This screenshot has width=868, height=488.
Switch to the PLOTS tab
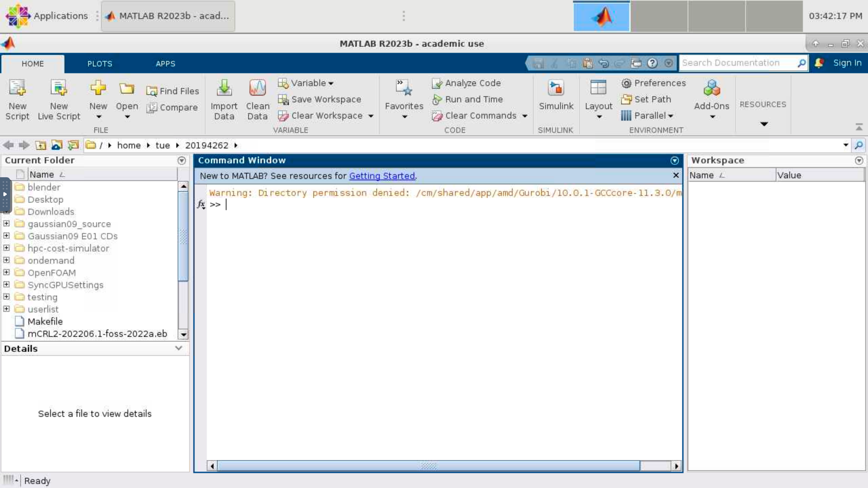tap(100, 64)
